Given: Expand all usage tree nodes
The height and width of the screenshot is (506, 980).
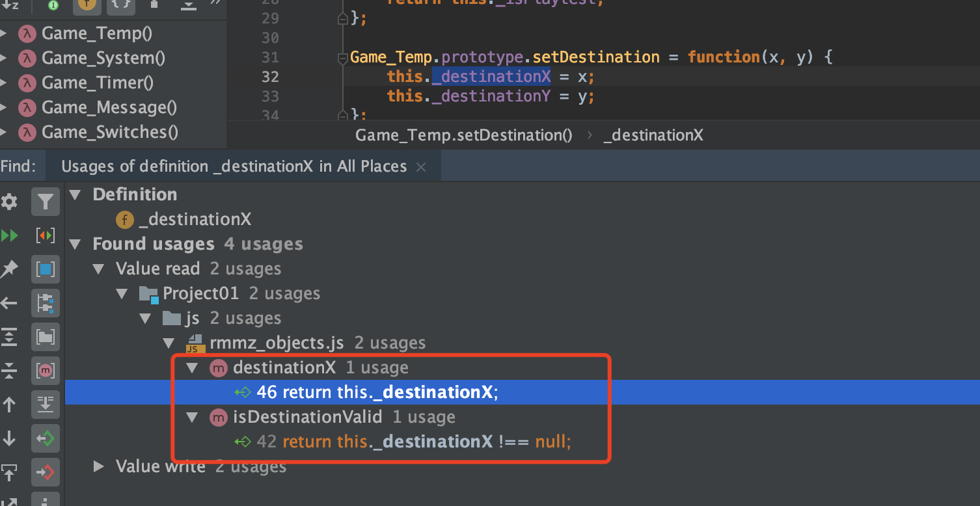Looking at the screenshot, I should tap(9, 337).
